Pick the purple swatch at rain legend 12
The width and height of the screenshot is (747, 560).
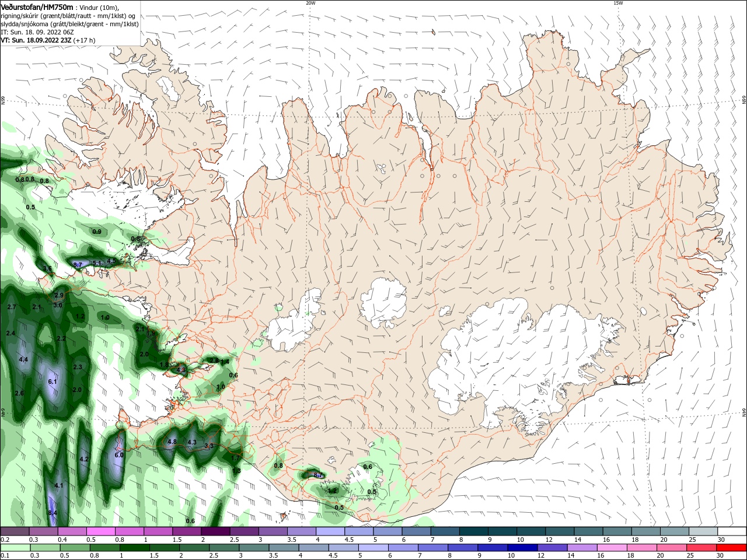click(551, 548)
